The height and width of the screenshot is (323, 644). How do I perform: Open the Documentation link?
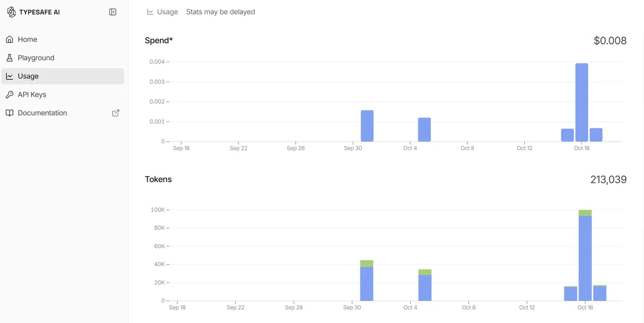pos(63,113)
